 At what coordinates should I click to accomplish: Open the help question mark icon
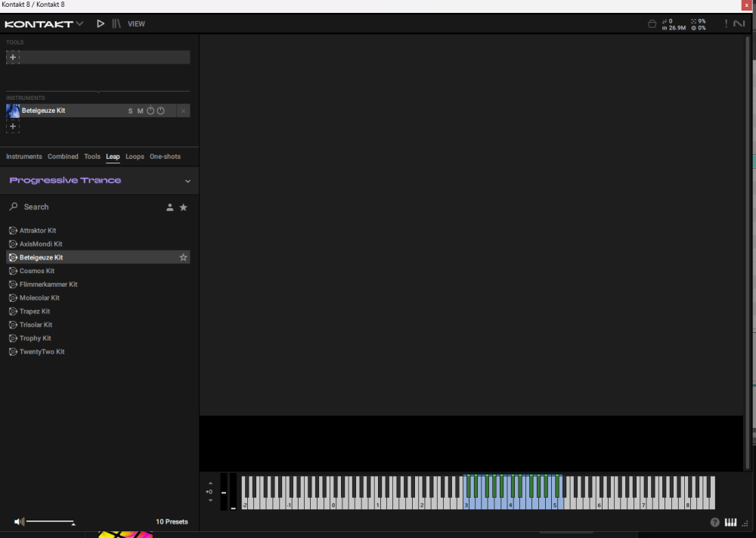tap(715, 523)
